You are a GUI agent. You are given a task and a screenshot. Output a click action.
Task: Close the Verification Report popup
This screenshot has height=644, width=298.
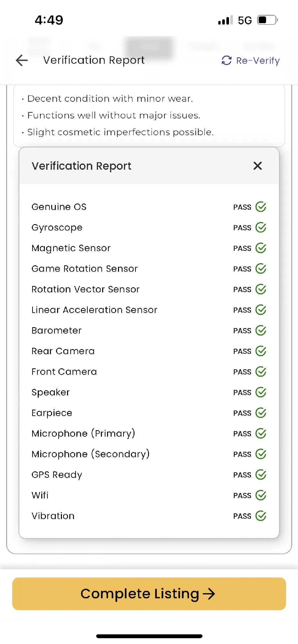pos(257,166)
